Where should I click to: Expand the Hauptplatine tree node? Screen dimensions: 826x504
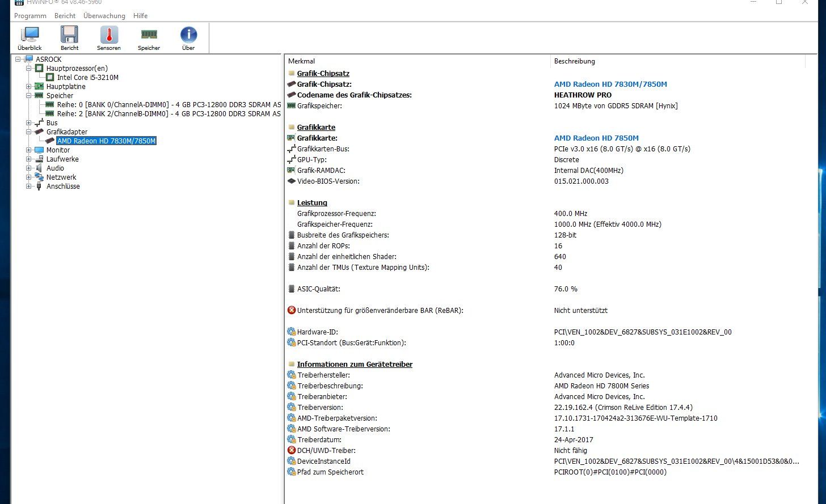29,86
